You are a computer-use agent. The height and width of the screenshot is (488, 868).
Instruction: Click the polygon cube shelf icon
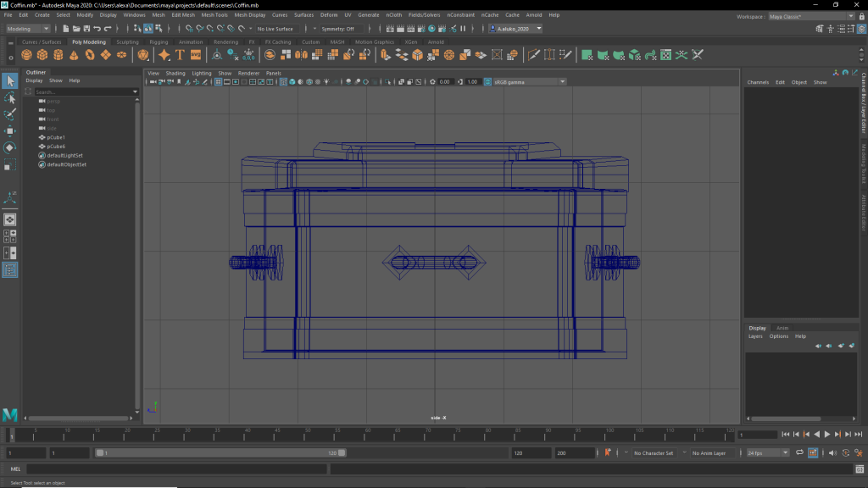click(42, 55)
